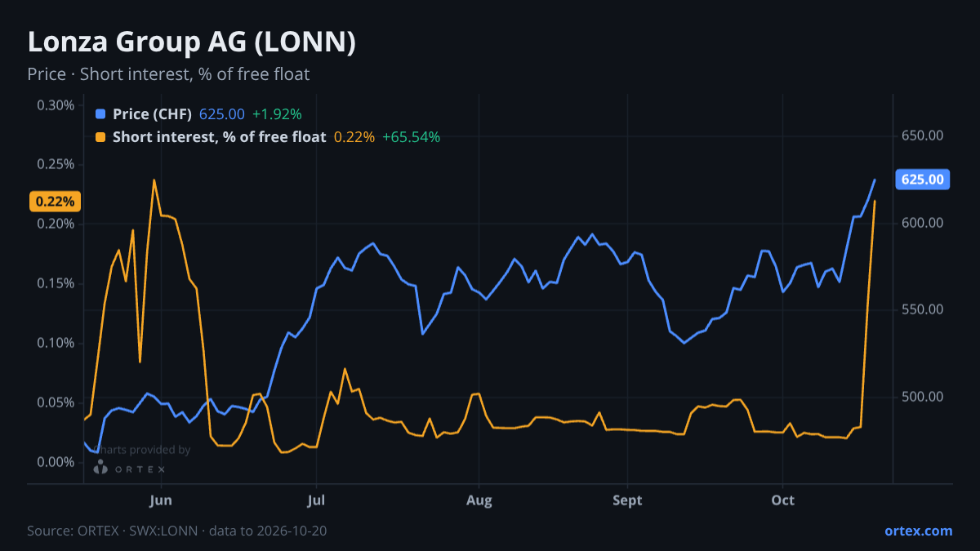
Task: Click the source attribution footer text
Action: click(x=177, y=531)
